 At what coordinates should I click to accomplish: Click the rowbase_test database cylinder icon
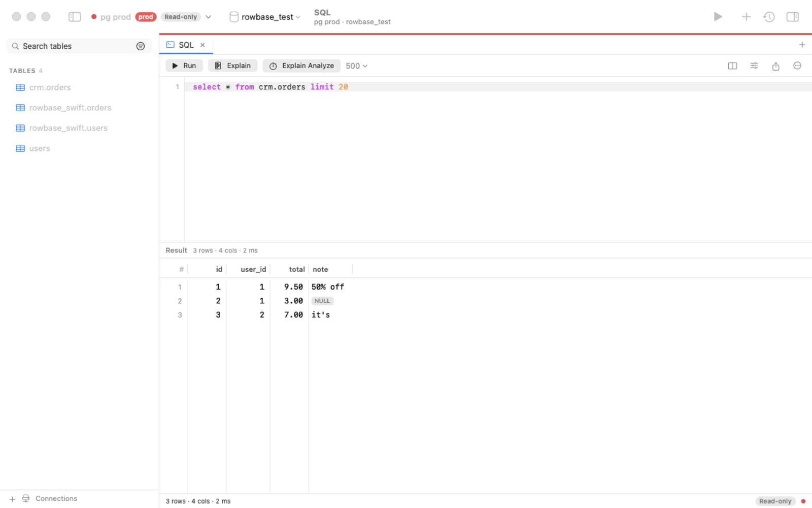pos(234,17)
